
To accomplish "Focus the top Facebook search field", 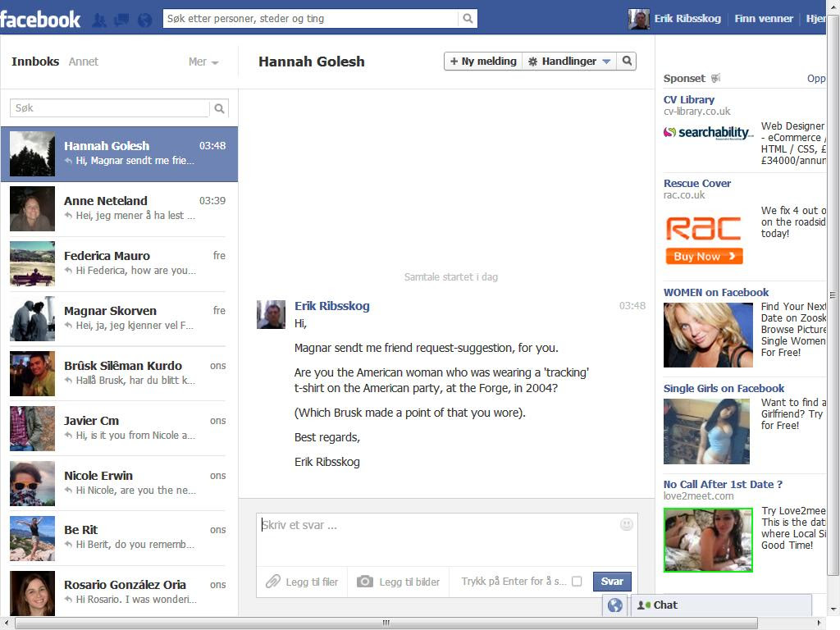I will click(x=311, y=18).
